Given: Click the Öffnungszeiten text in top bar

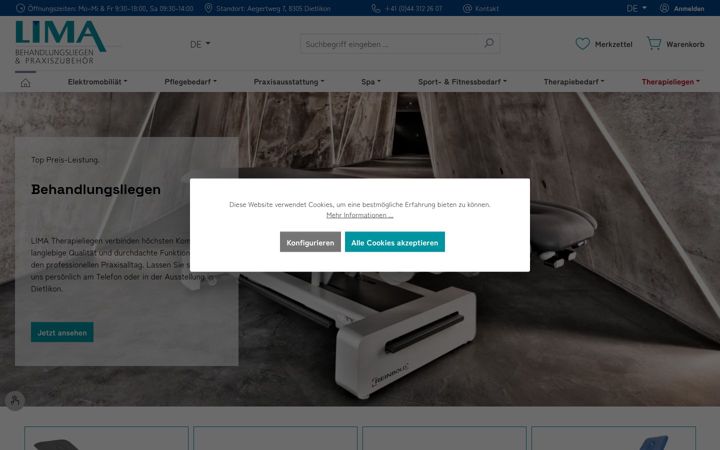Looking at the screenshot, I should [x=110, y=8].
